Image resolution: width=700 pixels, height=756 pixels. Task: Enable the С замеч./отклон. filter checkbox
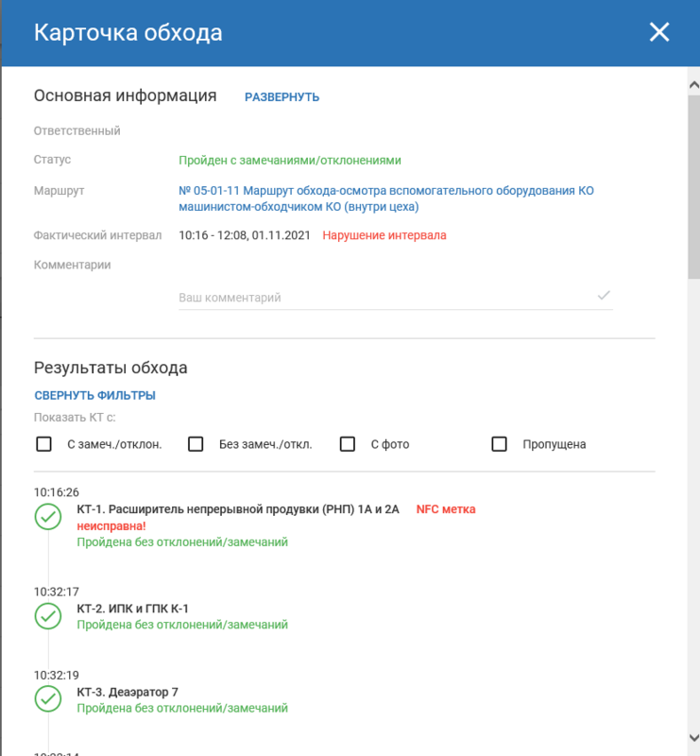[x=43, y=444]
